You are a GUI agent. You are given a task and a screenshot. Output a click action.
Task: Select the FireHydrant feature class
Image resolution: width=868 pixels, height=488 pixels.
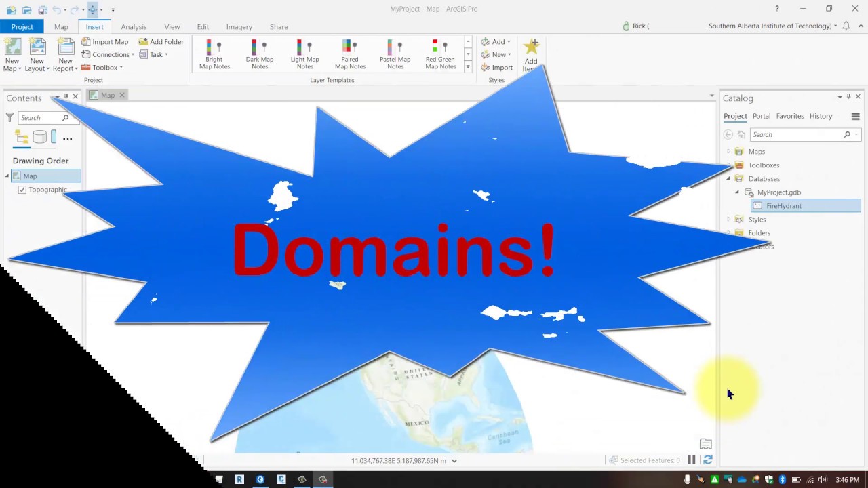pos(806,206)
